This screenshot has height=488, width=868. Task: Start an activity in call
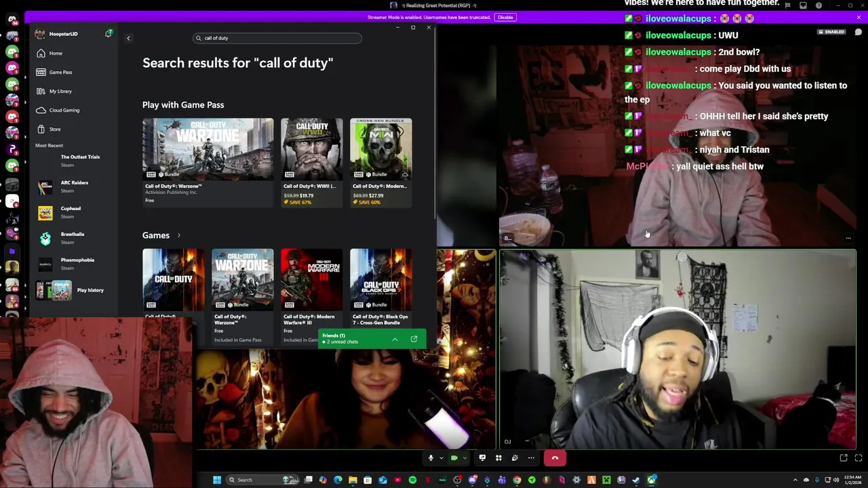[498, 458]
